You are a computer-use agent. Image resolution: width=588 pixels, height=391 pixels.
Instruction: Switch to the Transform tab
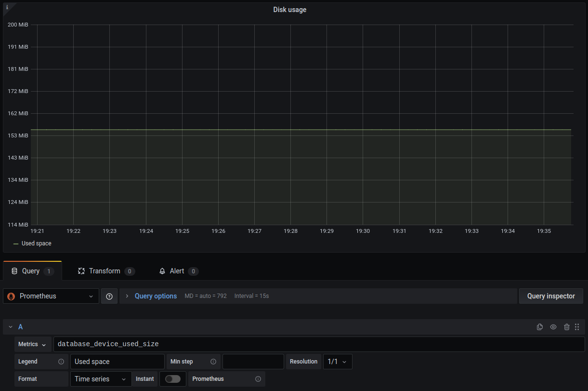[x=105, y=271]
